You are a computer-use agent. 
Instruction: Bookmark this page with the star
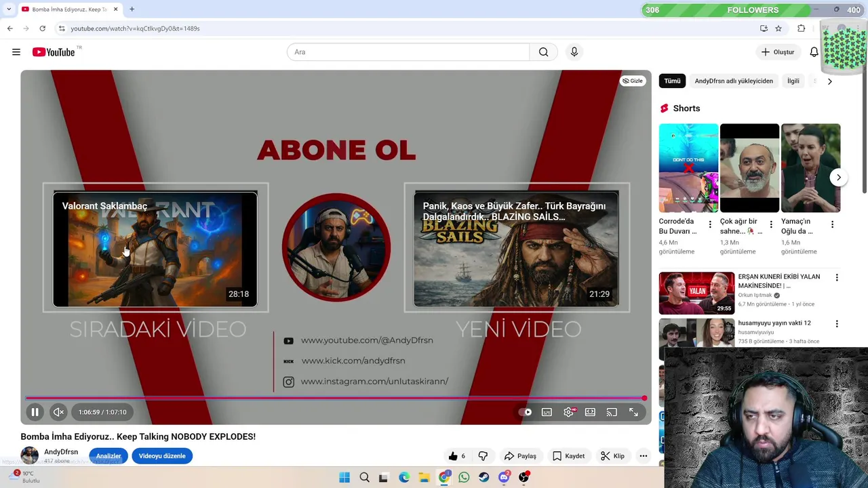(x=778, y=28)
